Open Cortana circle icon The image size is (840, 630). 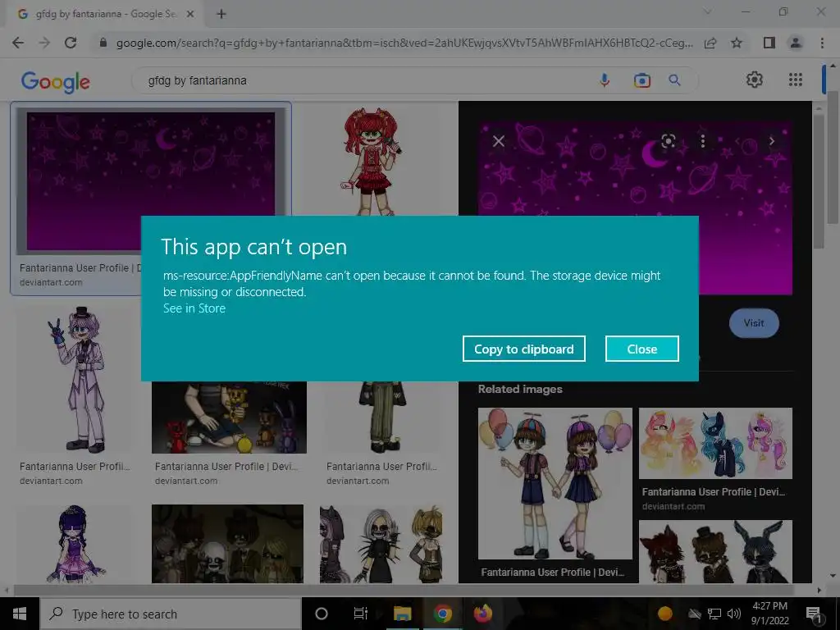(321, 614)
